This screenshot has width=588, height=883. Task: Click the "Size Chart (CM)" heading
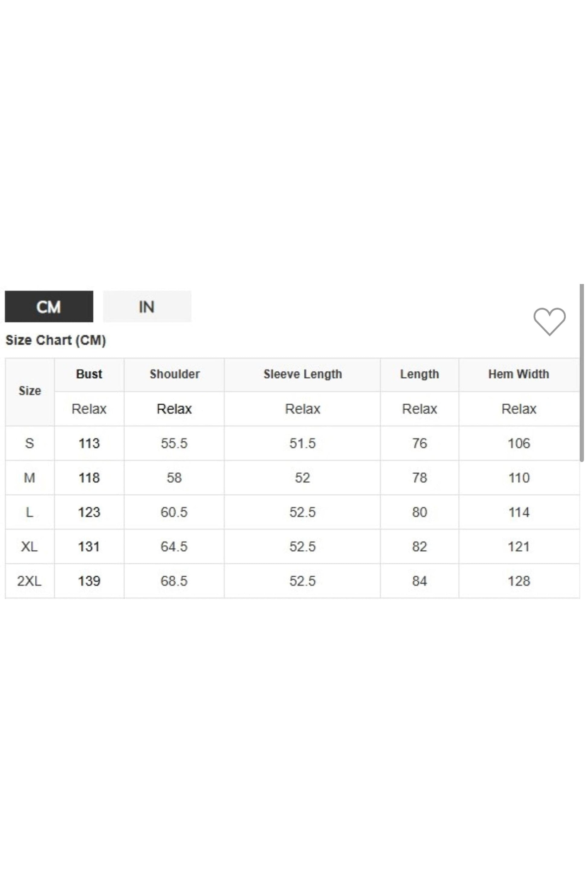56,340
